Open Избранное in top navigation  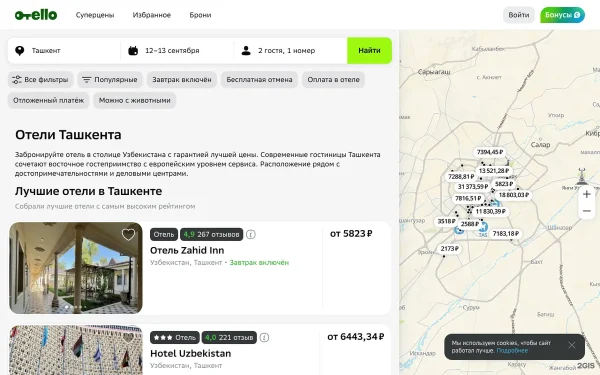pyautogui.click(x=152, y=15)
